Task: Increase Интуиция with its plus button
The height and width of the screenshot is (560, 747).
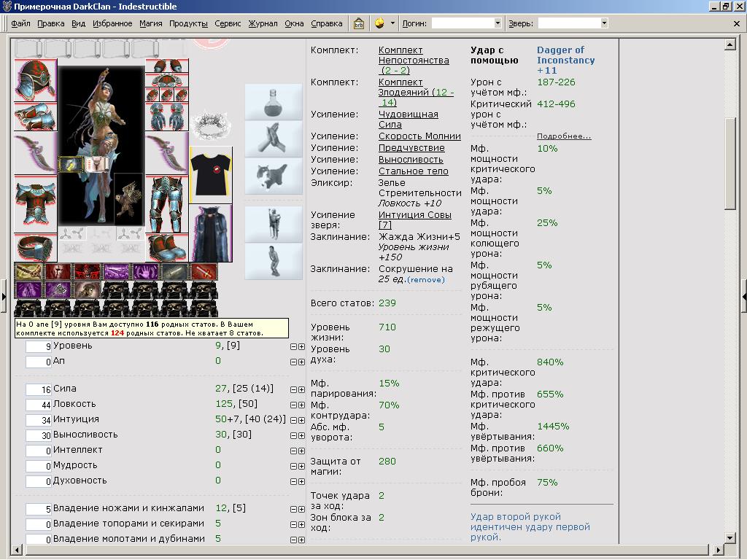Action: pos(301,420)
